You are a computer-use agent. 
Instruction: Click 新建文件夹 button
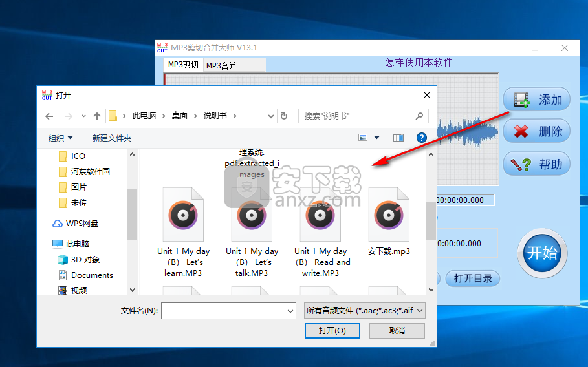click(112, 138)
